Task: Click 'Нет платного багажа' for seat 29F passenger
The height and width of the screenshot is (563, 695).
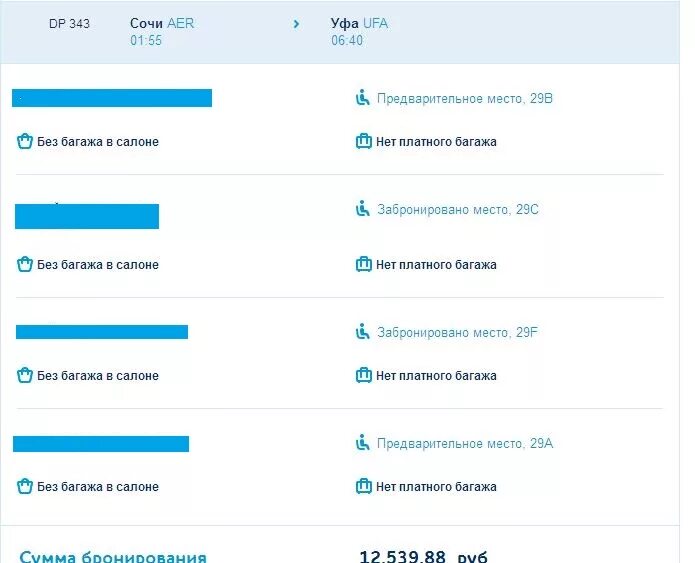Action: click(436, 375)
